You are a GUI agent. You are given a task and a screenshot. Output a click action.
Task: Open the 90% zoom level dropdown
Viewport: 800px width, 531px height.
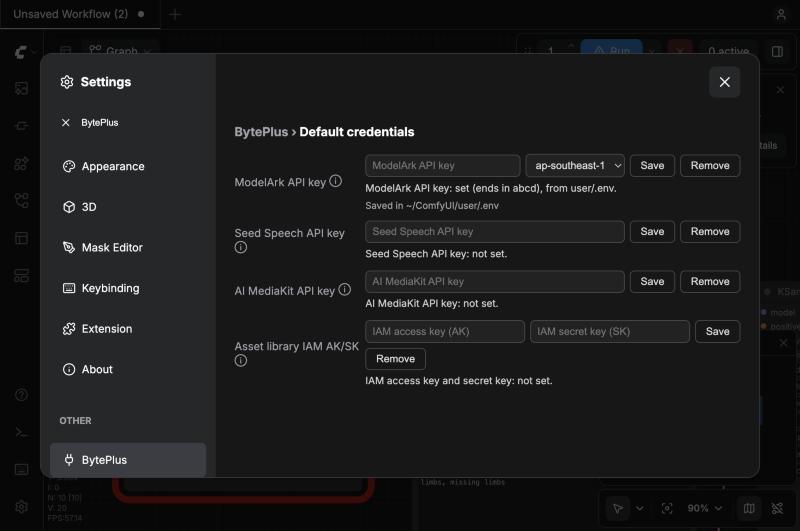tap(705, 508)
